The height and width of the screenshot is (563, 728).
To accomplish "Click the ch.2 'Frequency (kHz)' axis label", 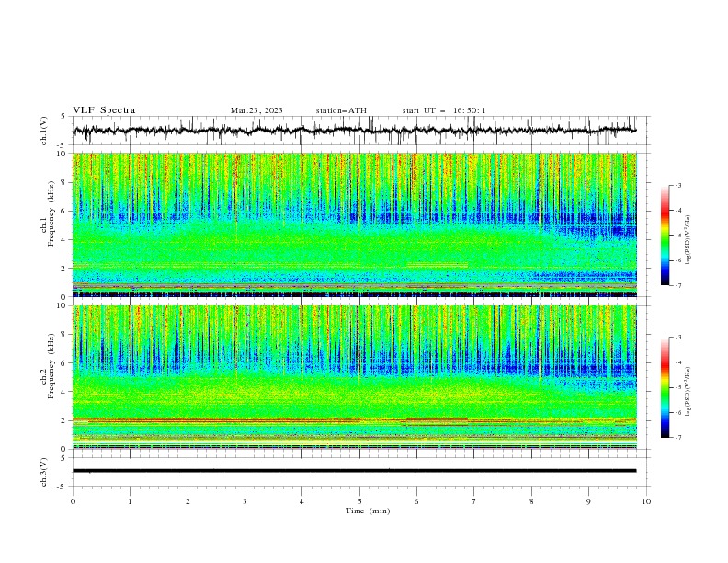I will (x=51, y=366).
